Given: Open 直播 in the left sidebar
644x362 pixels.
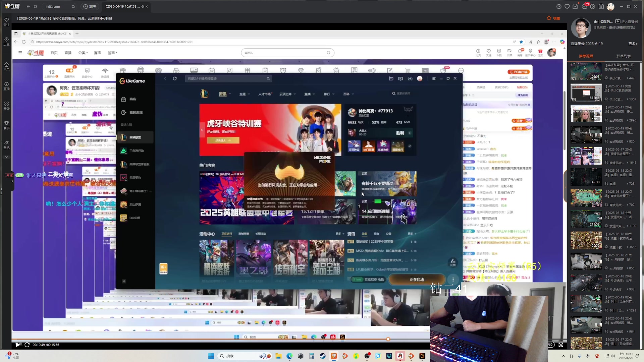Looking at the screenshot, I should (6, 86).
